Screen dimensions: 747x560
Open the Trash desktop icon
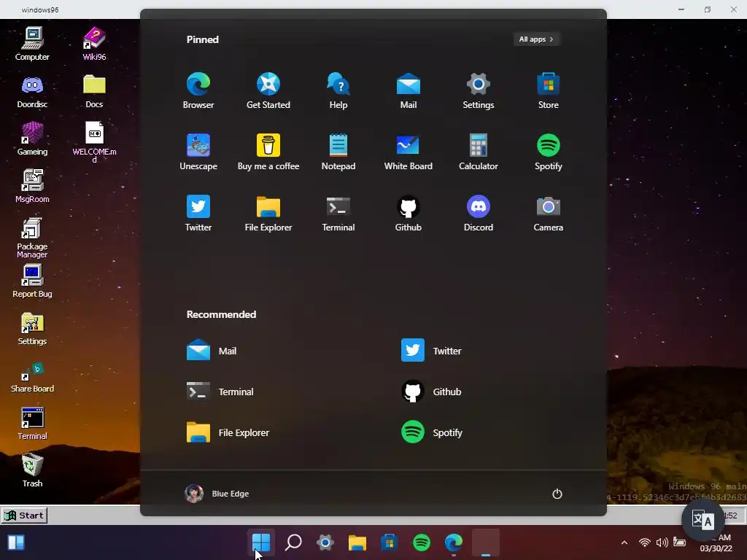point(32,470)
